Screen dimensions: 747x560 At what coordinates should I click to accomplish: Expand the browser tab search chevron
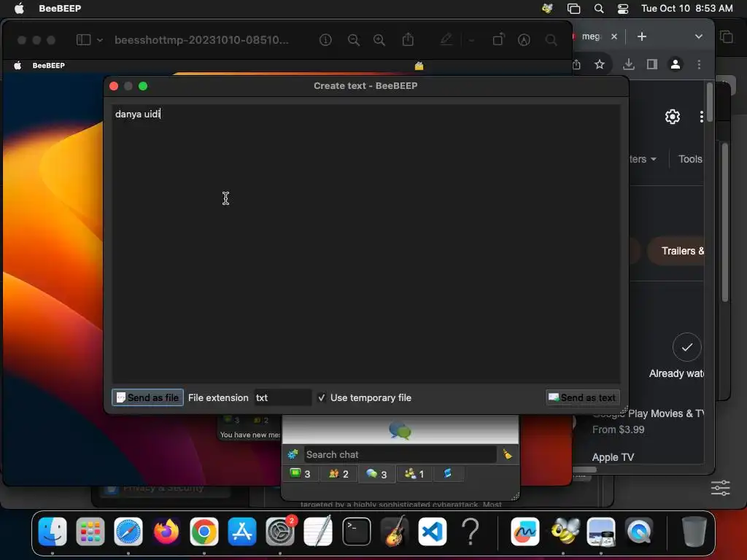click(698, 36)
